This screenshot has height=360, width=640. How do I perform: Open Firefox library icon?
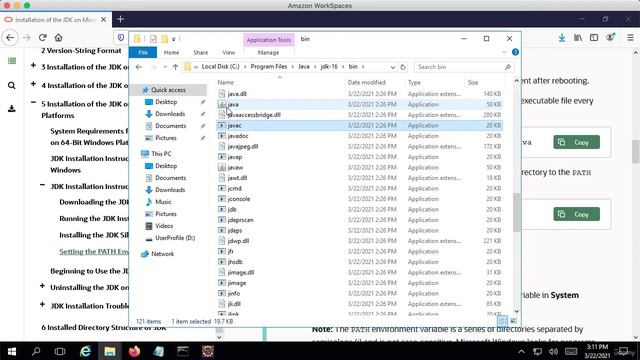click(x=578, y=38)
